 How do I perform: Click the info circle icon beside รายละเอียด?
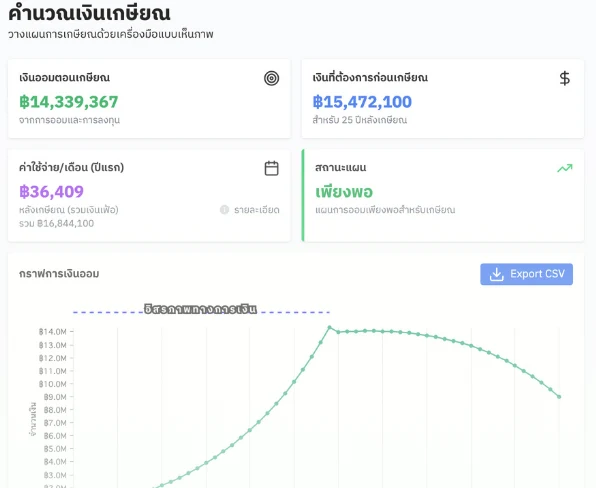pyautogui.click(x=224, y=210)
